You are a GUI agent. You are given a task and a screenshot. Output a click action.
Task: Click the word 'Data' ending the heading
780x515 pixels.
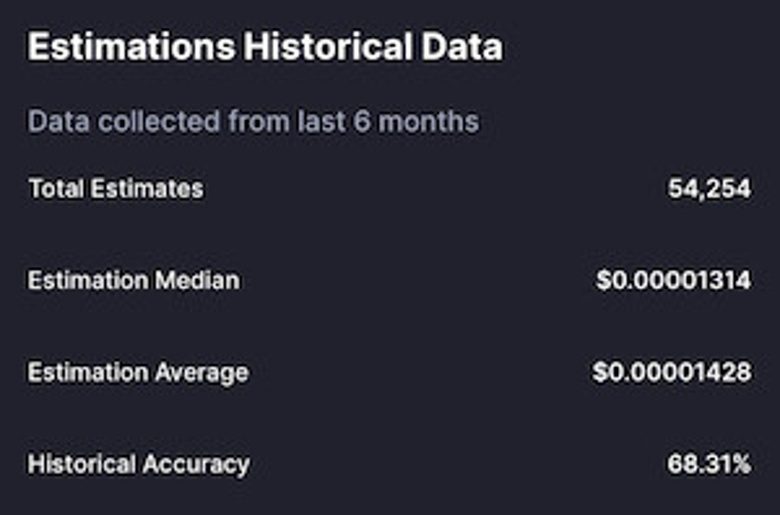[x=461, y=47]
